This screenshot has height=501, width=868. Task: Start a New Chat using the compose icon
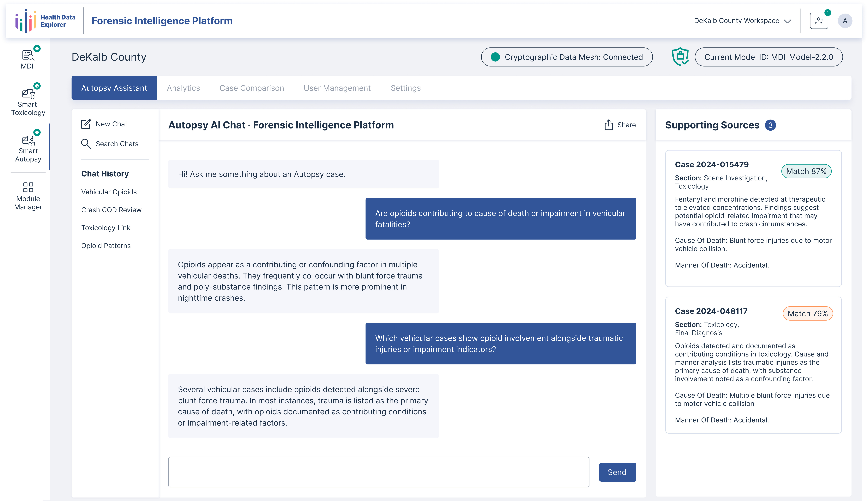tap(86, 124)
